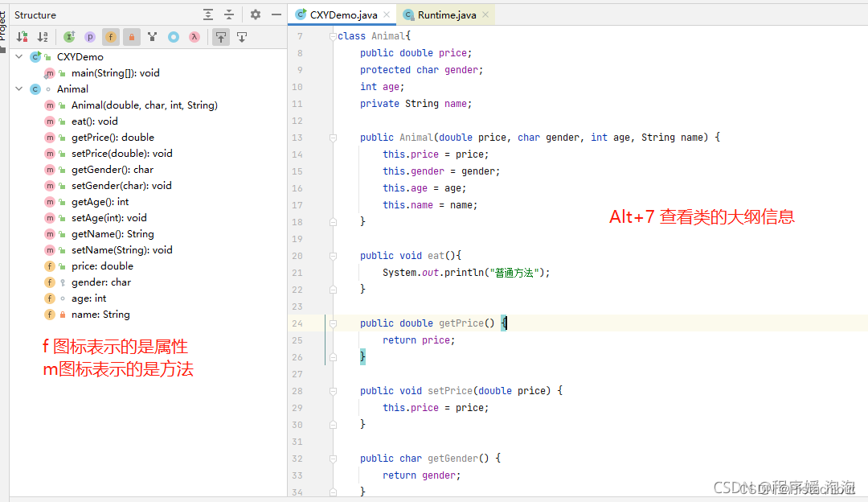Close the Runtime.java tab
Image resolution: width=868 pixels, height=502 pixels.
pyautogui.click(x=485, y=15)
